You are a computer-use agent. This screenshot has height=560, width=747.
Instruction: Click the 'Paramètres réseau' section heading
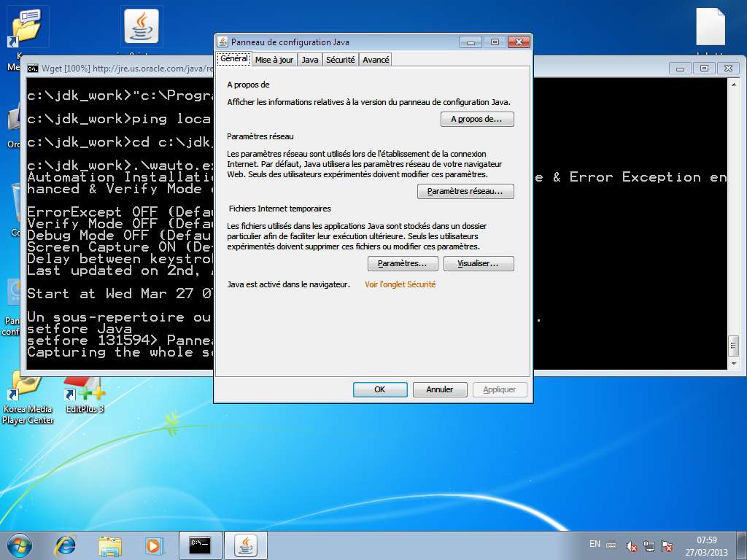(x=260, y=136)
